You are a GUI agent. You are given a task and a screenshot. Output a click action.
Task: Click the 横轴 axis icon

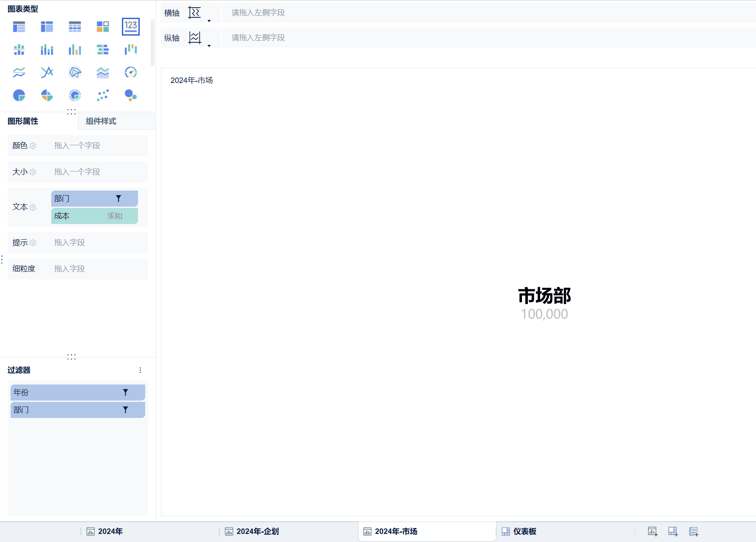click(x=195, y=13)
